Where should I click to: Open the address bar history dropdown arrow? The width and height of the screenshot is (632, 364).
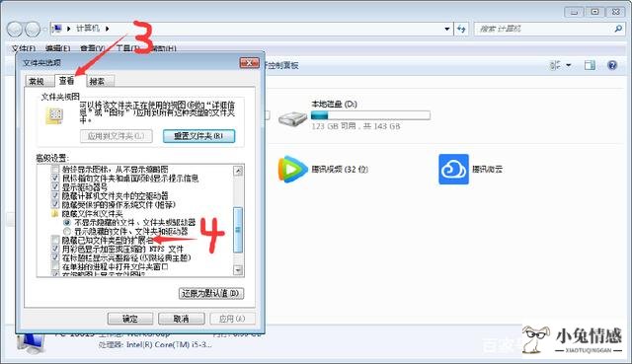[x=446, y=29]
